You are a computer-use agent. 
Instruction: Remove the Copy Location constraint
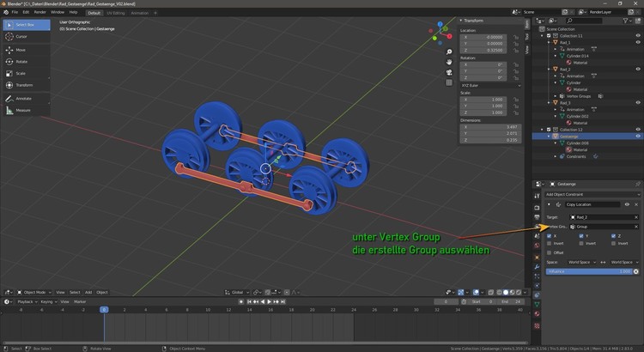coord(636,204)
